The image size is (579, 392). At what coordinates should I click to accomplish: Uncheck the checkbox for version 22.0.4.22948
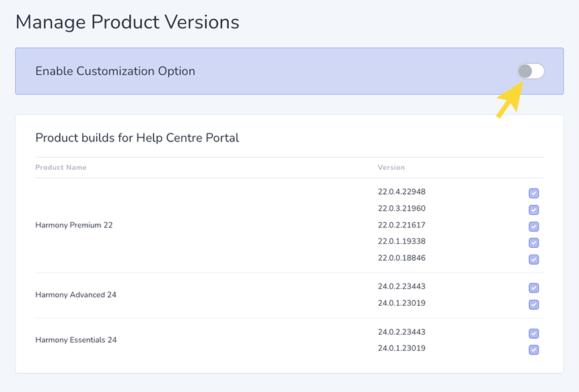(x=534, y=193)
